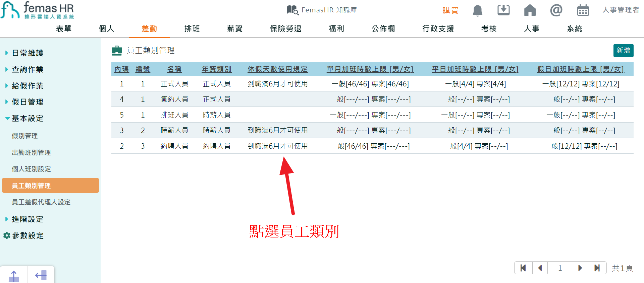Viewport: 644px width, 283px height.
Task: Open FemasHR 知識庫 link
Action: (329, 10)
